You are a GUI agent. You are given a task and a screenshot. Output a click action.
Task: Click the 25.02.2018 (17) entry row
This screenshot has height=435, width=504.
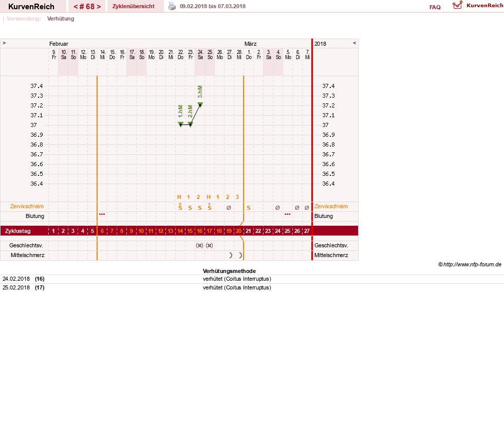click(252, 287)
